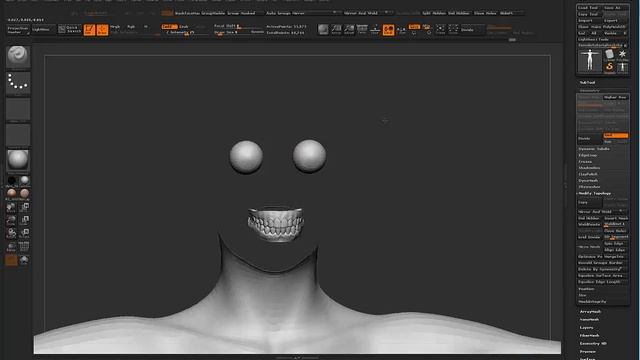640x360 pixels.
Task: Open the FiberMesh subpalette
Action: click(x=590, y=336)
